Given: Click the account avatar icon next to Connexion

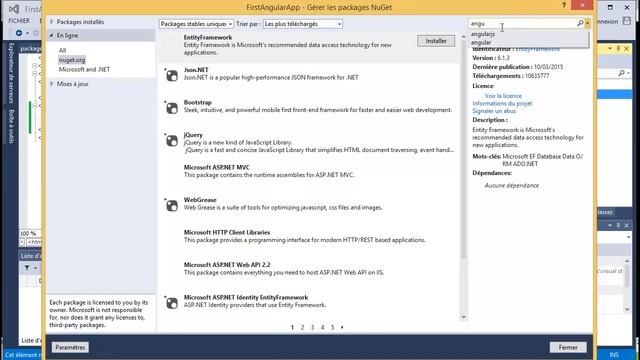Looking at the screenshot, I should (627, 21).
